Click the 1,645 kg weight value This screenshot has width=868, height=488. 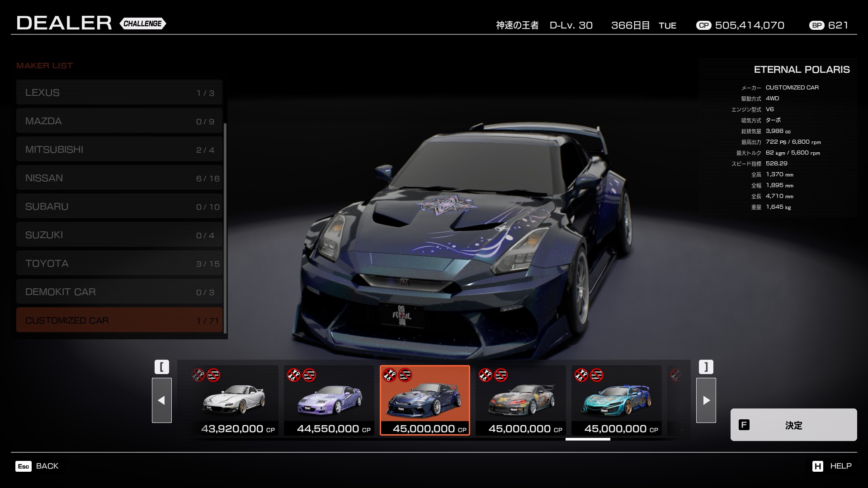pyautogui.click(x=778, y=207)
